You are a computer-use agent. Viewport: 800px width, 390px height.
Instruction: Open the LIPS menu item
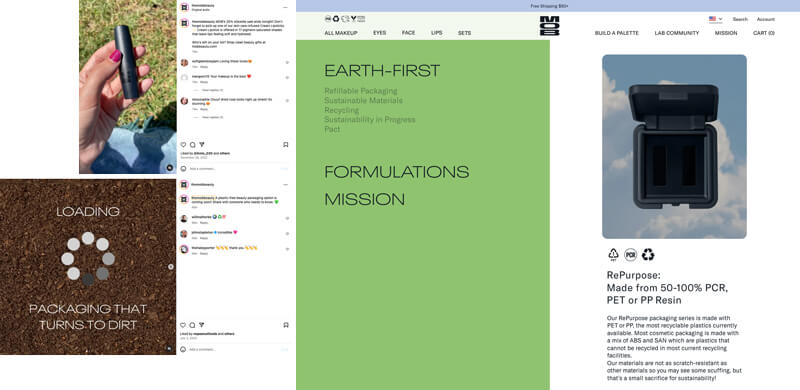[x=437, y=33]
